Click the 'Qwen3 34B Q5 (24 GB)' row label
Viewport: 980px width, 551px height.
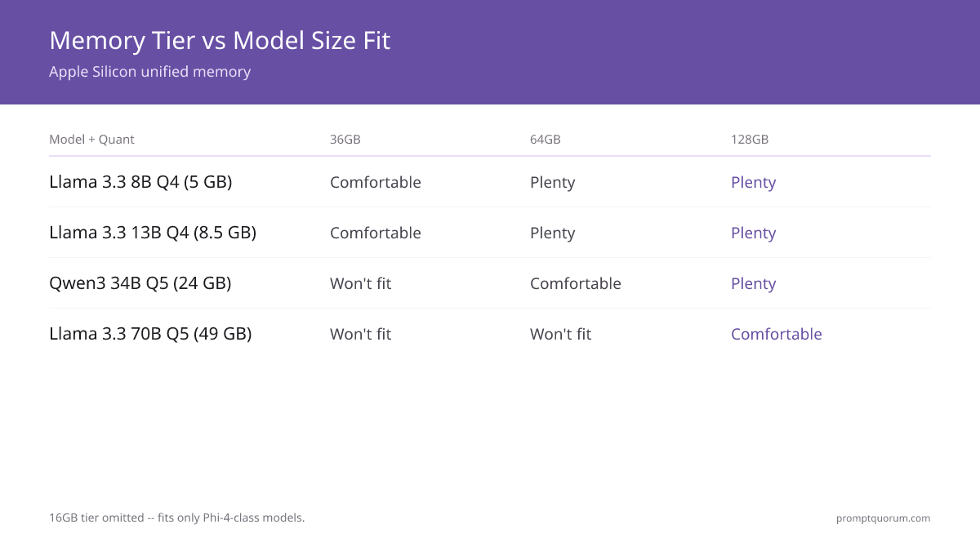coord(140,283)
